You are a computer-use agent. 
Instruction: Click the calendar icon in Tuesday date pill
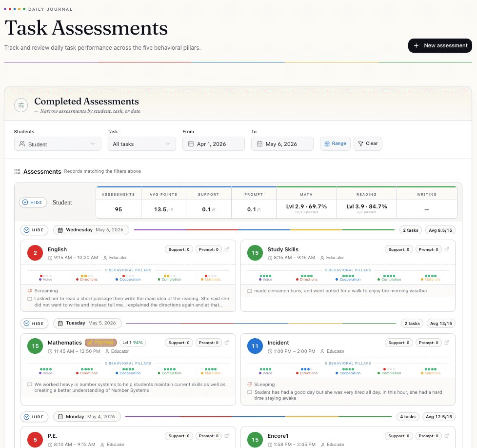60,323
